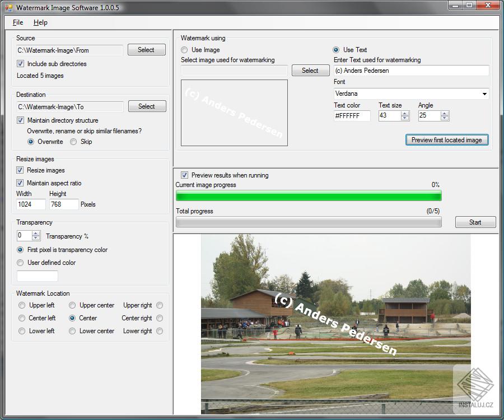The image size is (504, 420).
Task: Uncheck Preview results when running
Action: pyautogui.click(x=185, y=175)
